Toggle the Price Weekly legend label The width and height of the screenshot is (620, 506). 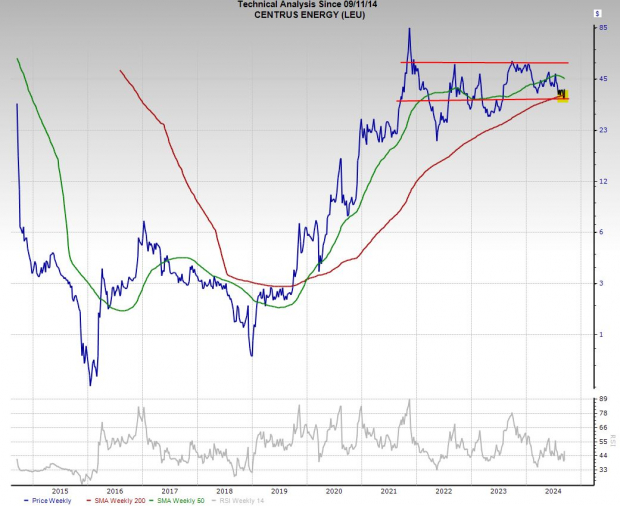pos(50,500)
